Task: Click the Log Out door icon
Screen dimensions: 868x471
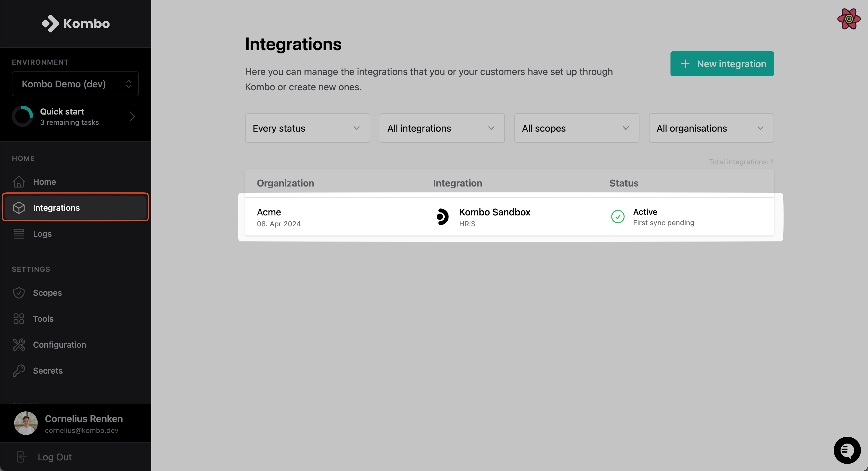Action: [22, 457]
